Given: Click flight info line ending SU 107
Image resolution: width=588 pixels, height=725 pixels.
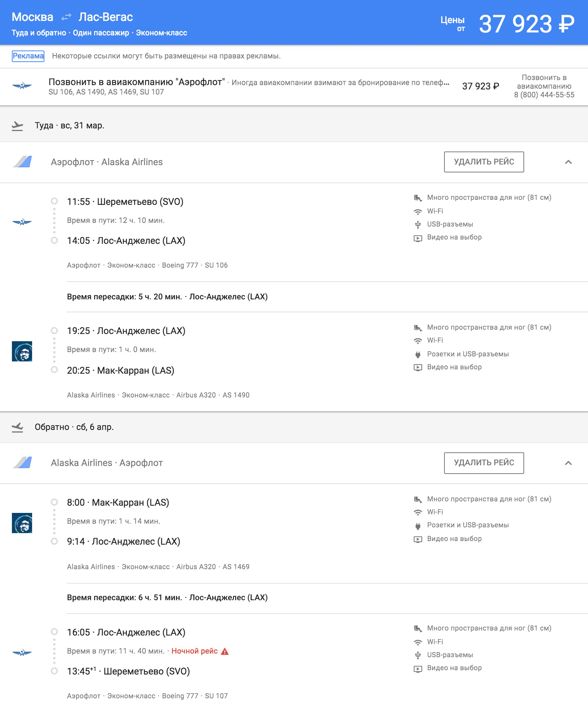Looking at the screenshot, I should [147, 696].
